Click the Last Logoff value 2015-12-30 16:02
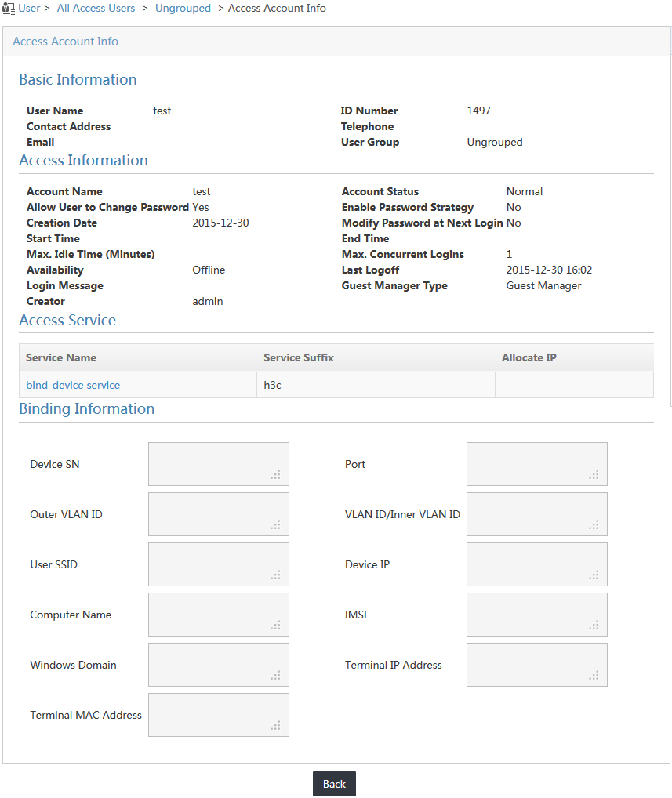 tap(549, 270)
